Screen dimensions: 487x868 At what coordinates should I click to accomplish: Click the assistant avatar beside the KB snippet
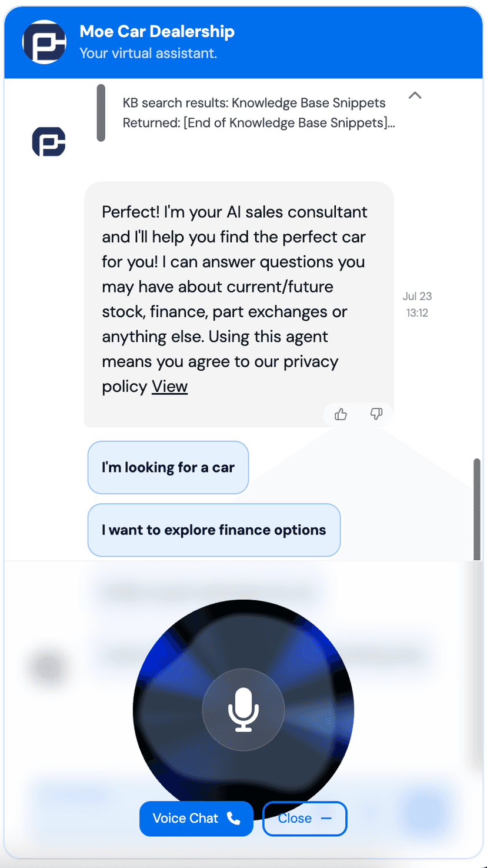click(48, 141)
